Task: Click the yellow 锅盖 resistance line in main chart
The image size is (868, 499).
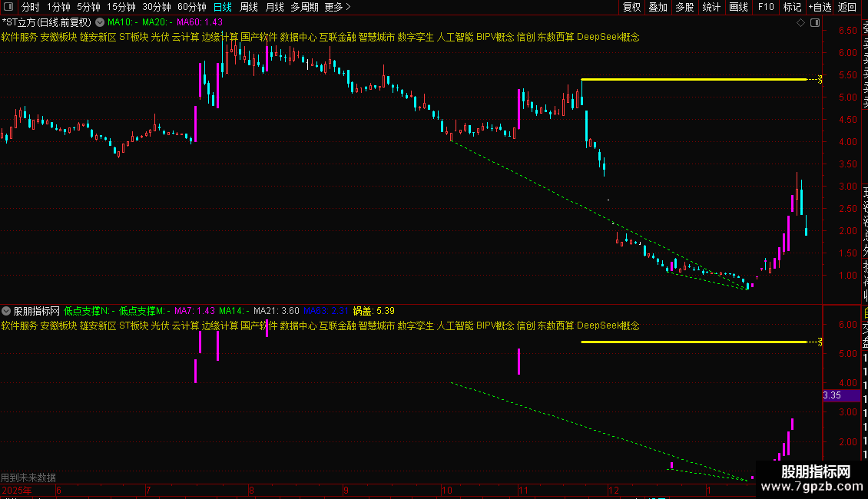Action: click(x=694, y=80)
